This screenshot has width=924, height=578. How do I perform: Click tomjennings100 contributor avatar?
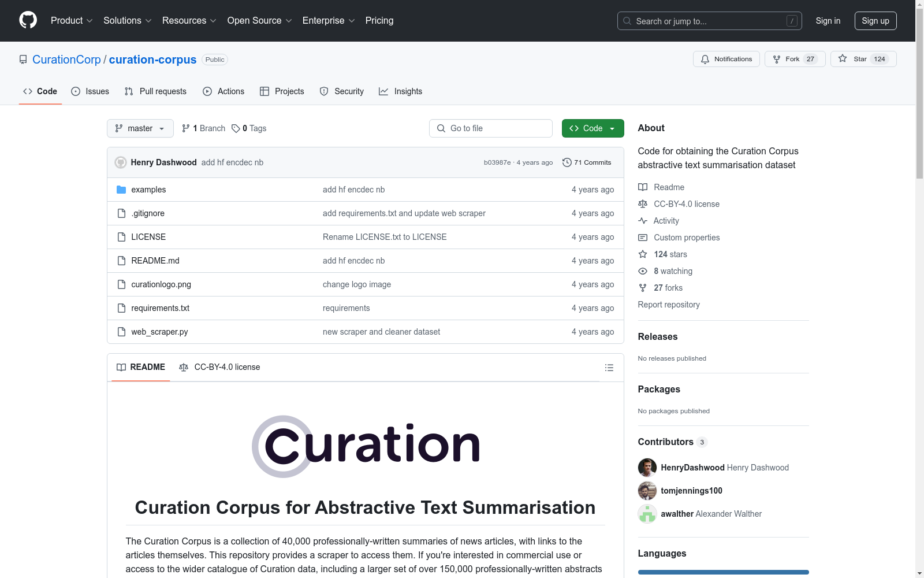coord(647,491)
